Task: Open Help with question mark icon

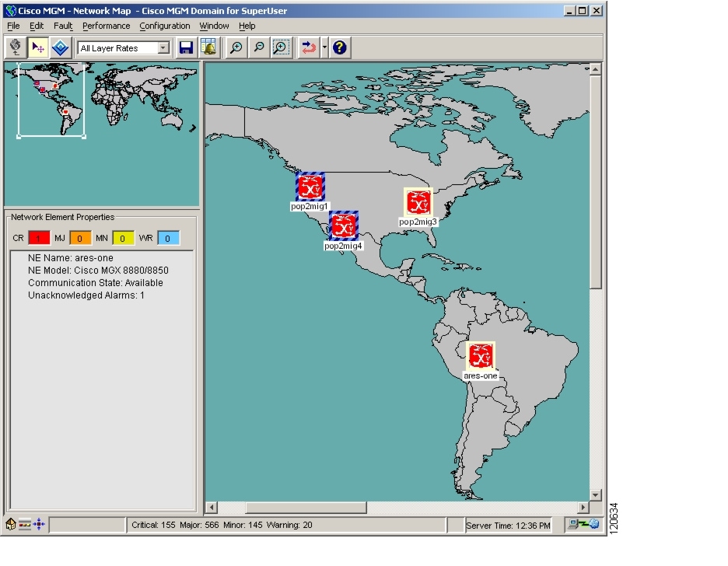Action: [339, 47]
